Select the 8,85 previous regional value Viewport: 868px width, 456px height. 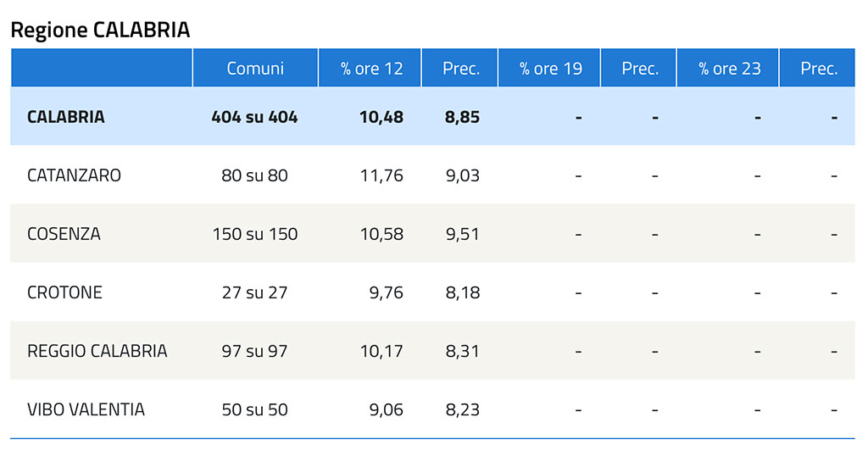coord(462,117)
